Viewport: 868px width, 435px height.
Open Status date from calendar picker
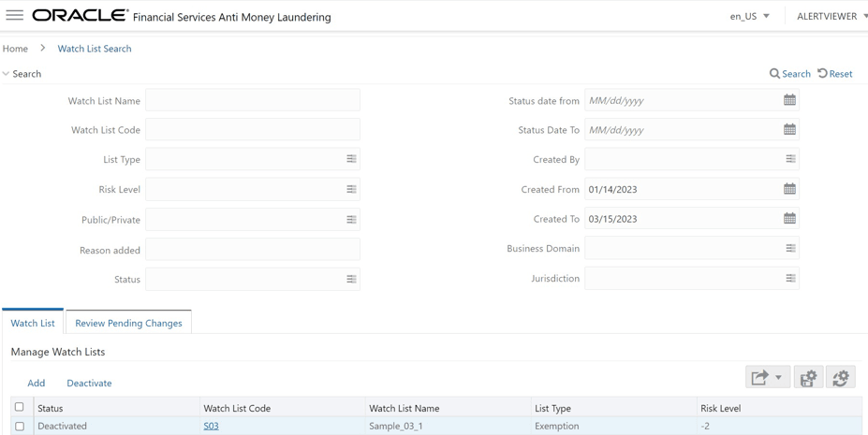pos(789,100)
